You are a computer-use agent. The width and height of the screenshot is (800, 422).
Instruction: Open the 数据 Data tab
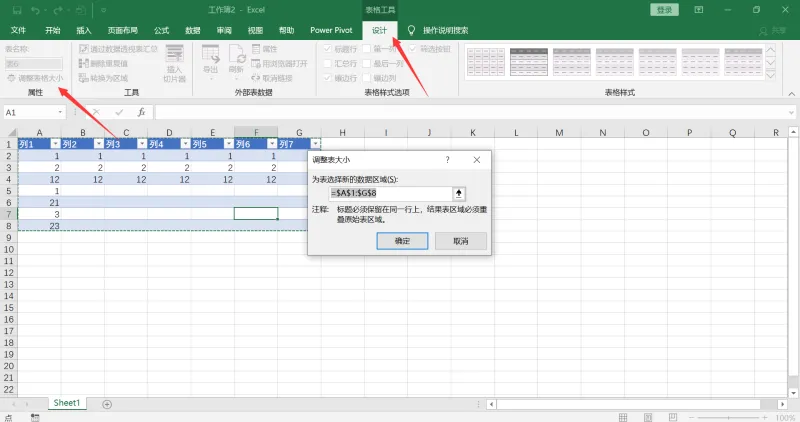(193, 31)
